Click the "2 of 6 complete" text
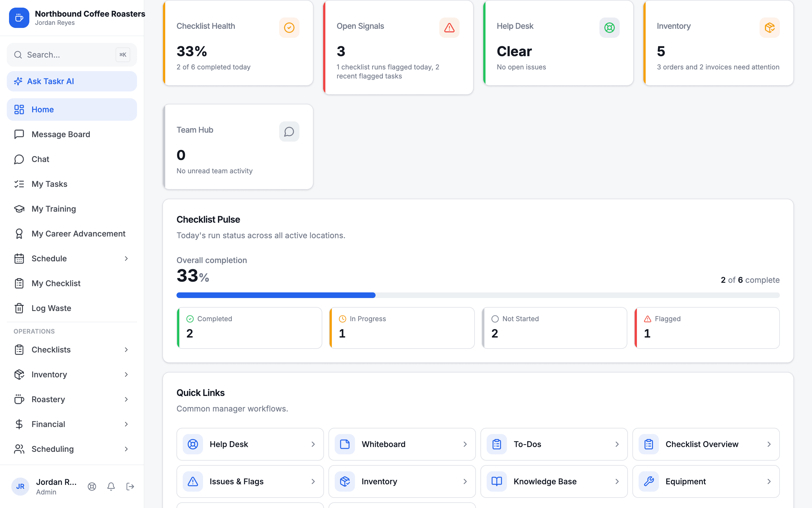Screen dimensions: 812x508 click(750, 280)
